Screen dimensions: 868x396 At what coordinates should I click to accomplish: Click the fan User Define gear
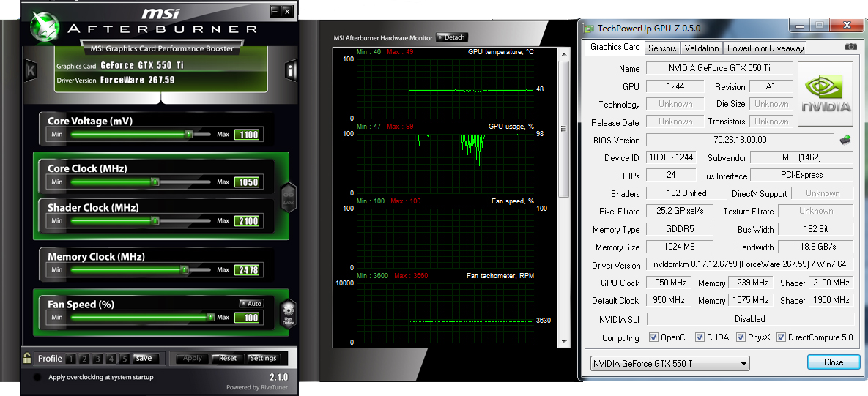(x=289, y=314)
